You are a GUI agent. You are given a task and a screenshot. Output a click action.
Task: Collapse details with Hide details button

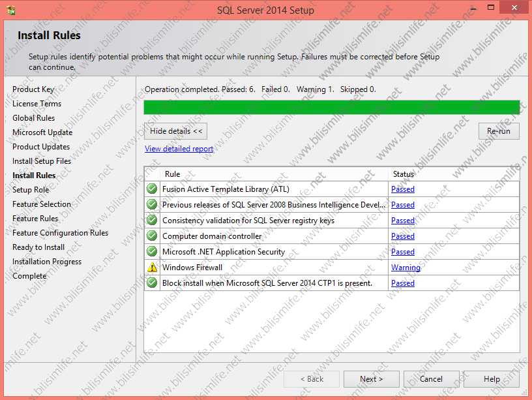tap(176, 131)
